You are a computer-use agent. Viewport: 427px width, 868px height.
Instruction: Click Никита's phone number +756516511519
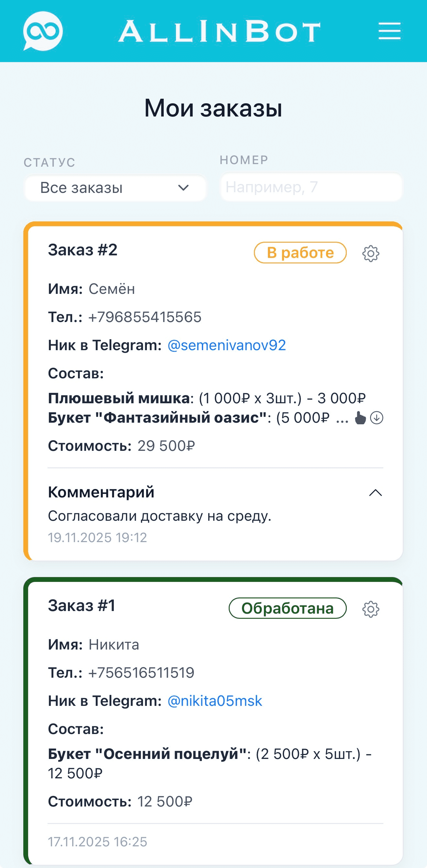[141, 673]
